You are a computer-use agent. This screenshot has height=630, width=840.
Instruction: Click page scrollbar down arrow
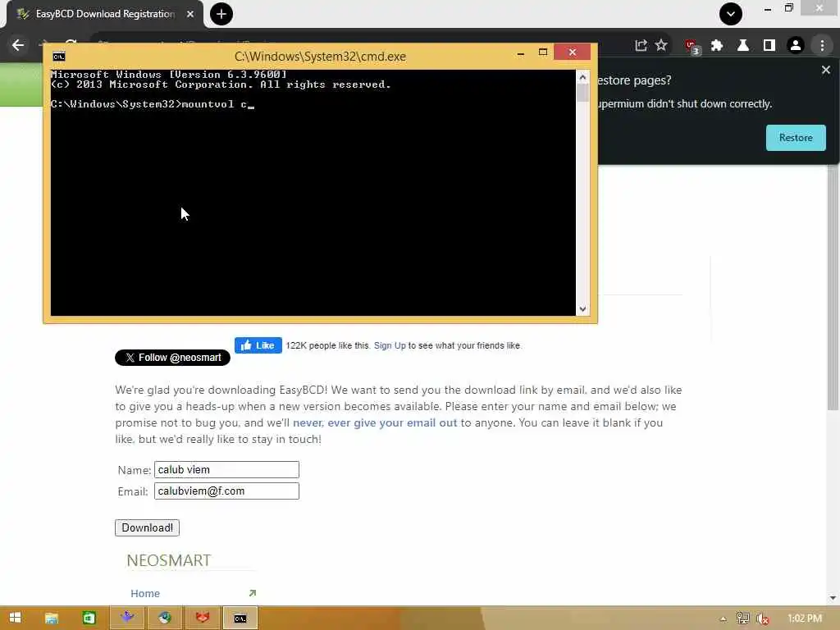833,597
